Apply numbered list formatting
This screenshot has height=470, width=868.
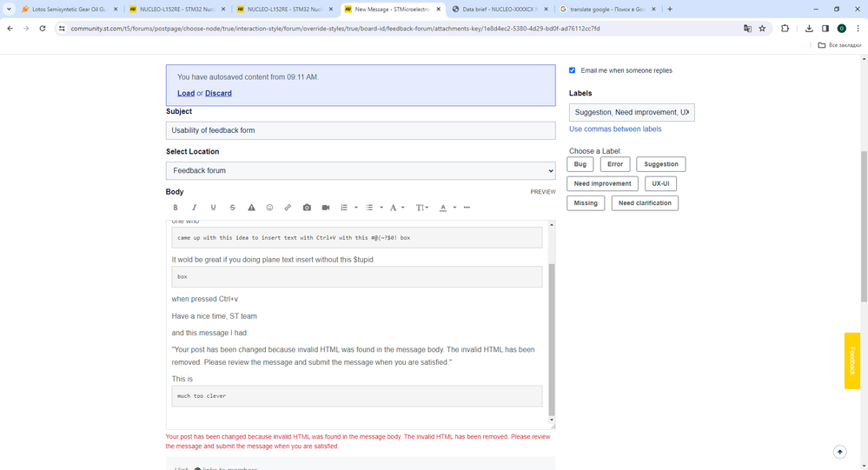tap(344, 208)
